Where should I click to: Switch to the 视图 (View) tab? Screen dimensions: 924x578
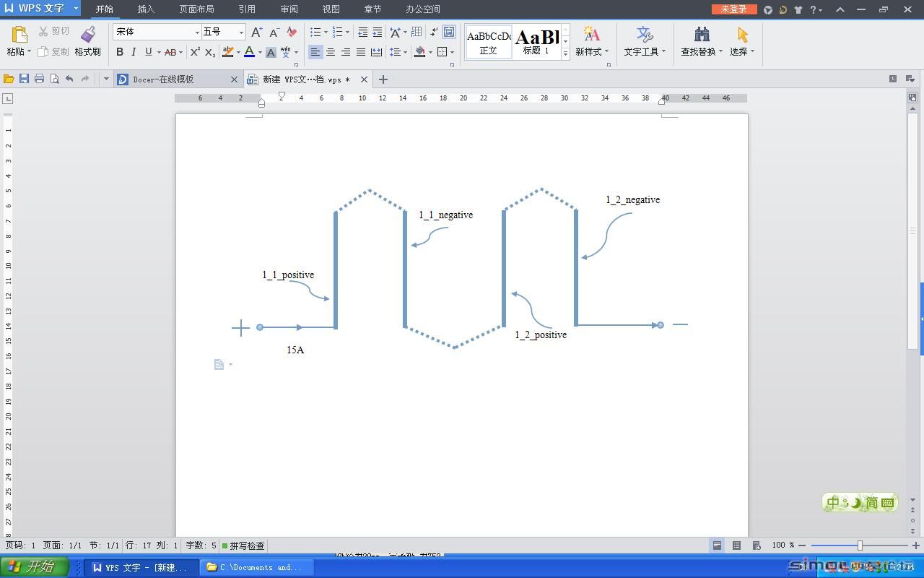pyautogui.click(x=331, y=9)
